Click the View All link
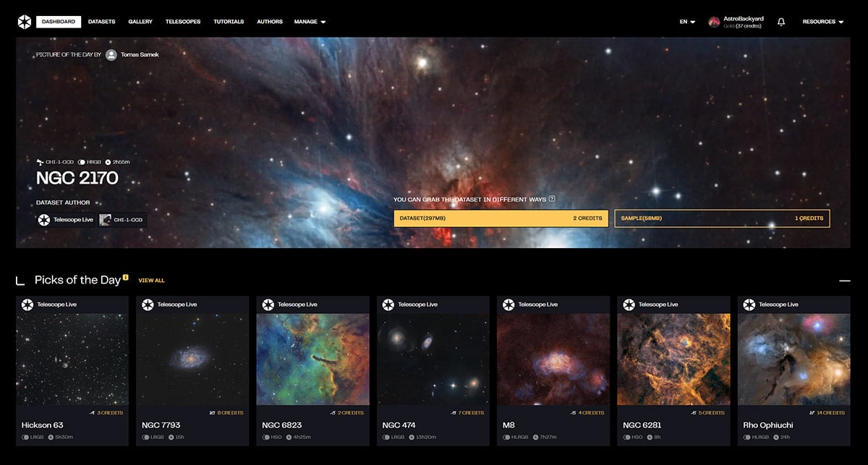Viewport: 868px width, 465px height. (151, 280)
